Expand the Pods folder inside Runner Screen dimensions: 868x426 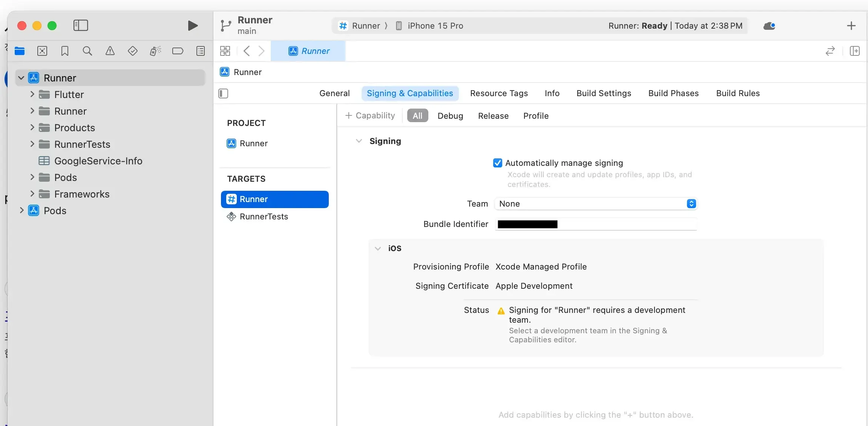tap(32, 177)
